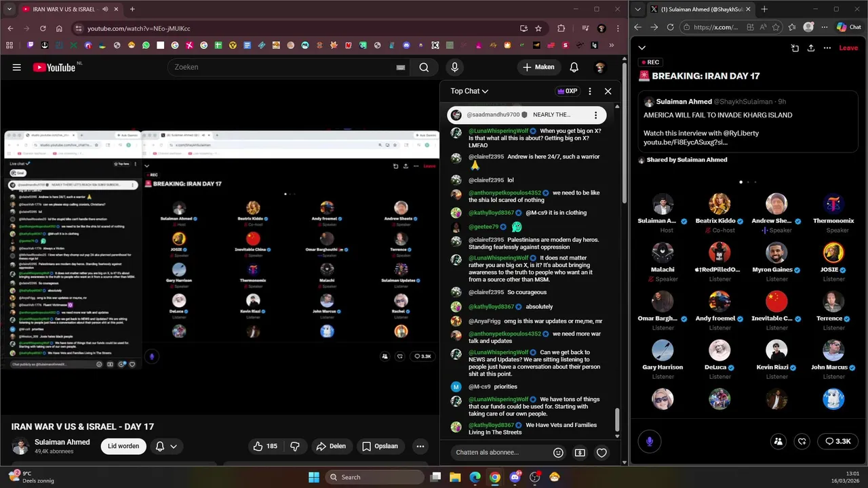Click the Chrome address bar URL
This screenshot has width=868, height=488.
[x=139, y=28]
